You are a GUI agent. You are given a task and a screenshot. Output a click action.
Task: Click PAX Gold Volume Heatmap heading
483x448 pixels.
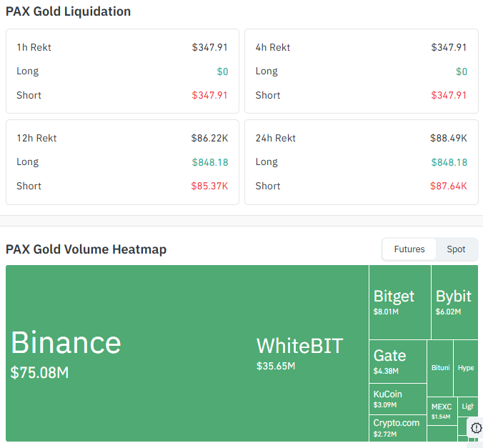(x=86, y=249)
